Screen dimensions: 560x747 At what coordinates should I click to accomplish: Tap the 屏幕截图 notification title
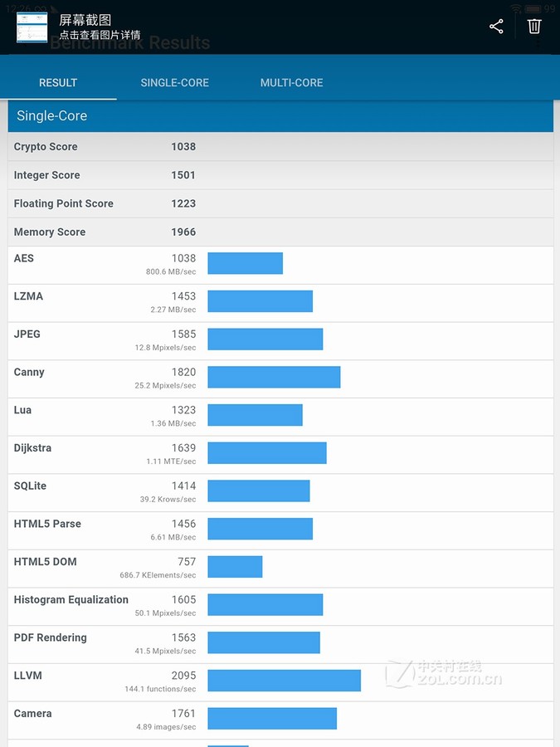[x=85, y=20]
